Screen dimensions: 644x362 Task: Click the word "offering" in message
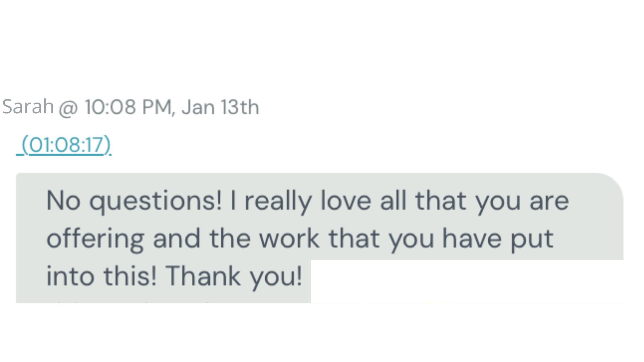pos(95,239)
